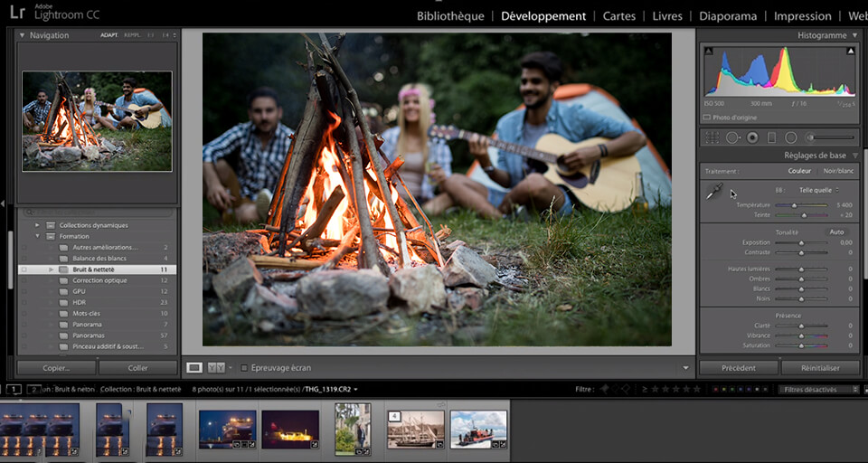Screen dimensions: 868x463
Task: Toggle the filter lock switch at far right
Action: click(x=864, y=390)
